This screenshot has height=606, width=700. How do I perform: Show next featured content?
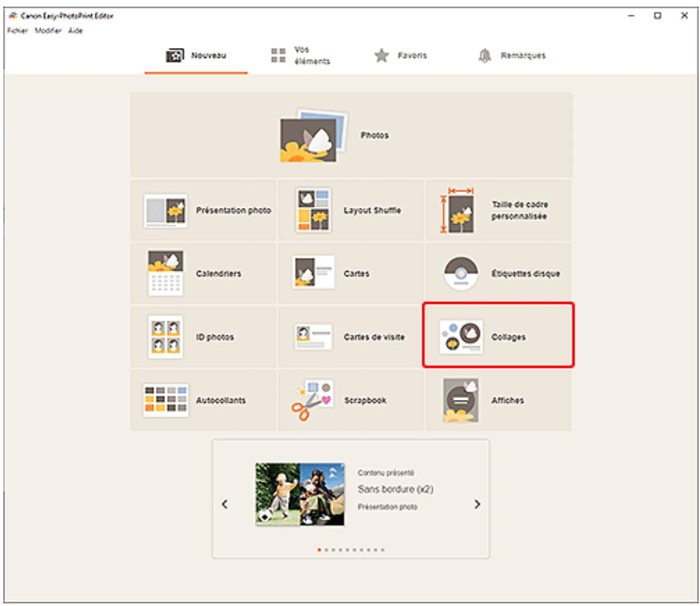(477, 504)
